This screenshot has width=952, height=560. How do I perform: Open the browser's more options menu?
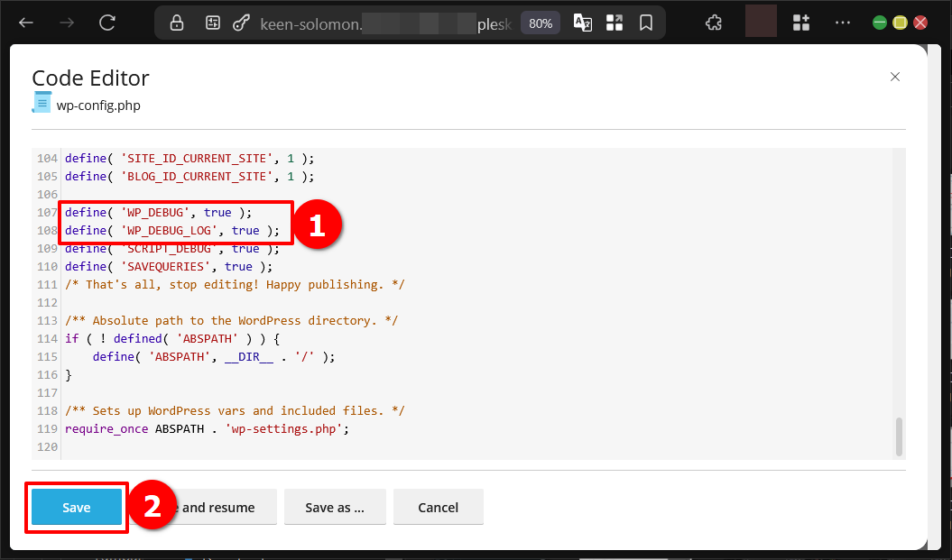tap(843, 23)
